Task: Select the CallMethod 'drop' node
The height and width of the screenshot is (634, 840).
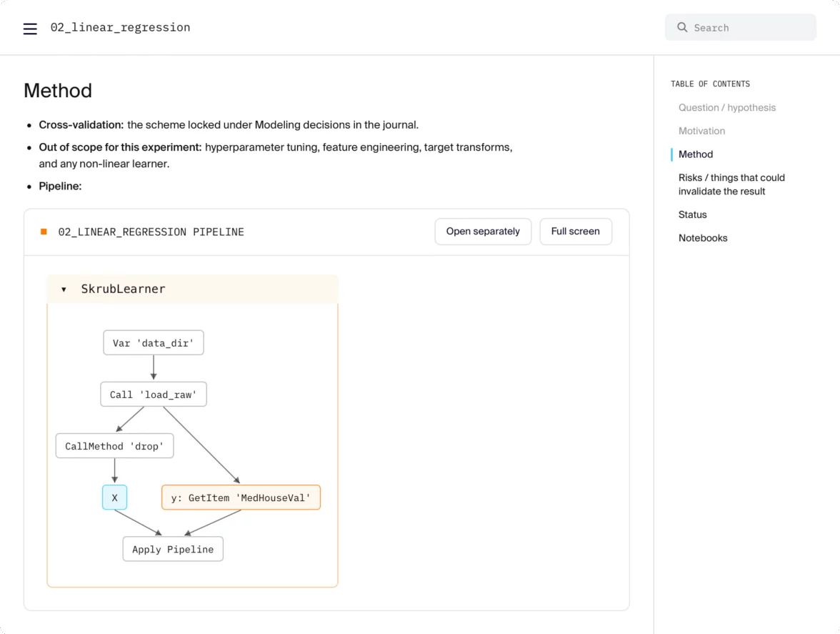Action: pyautogui.click(x=114, y=446)
